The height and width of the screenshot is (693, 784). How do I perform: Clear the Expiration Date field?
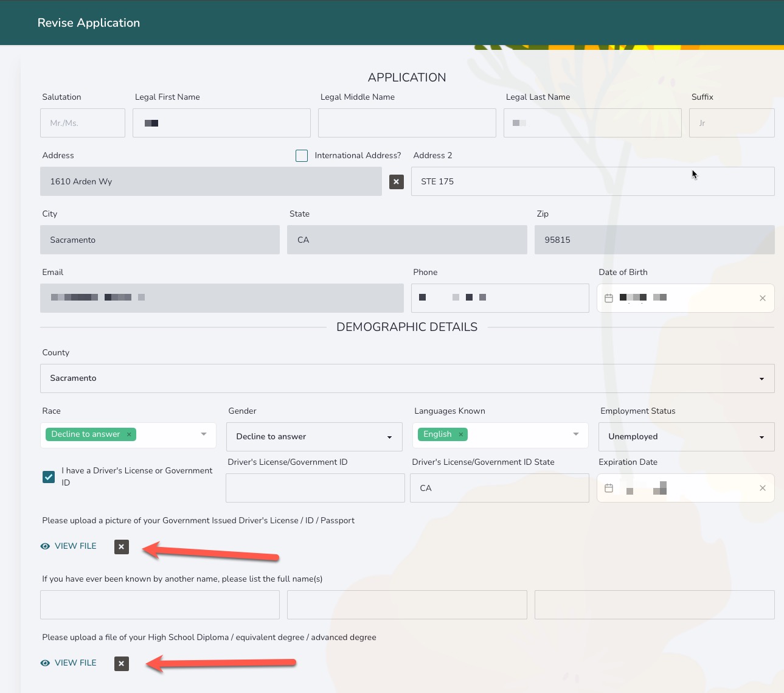coord(763,488)
